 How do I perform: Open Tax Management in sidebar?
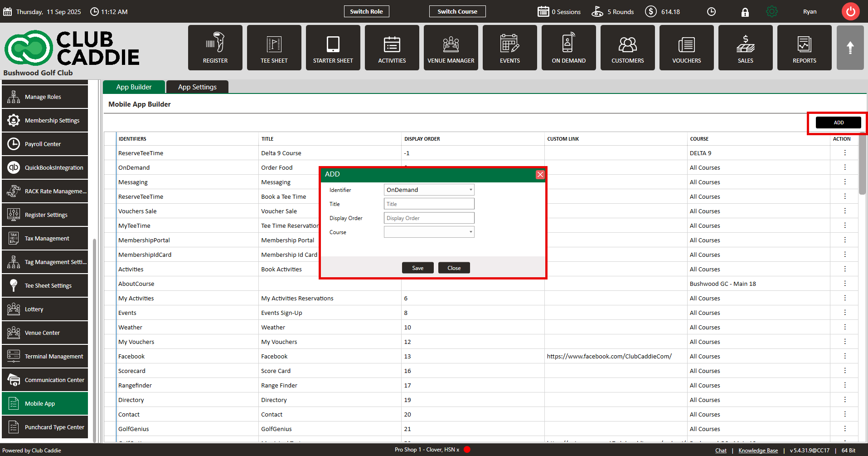[45, 238]
